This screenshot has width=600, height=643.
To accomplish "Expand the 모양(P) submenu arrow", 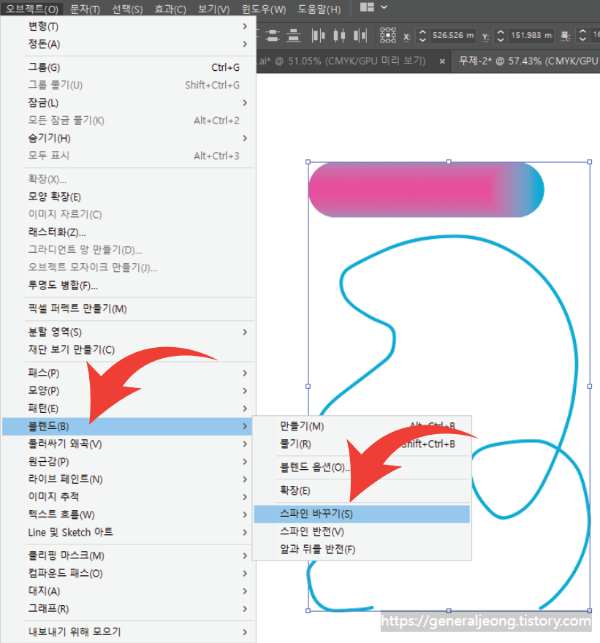I will point(245,390).
